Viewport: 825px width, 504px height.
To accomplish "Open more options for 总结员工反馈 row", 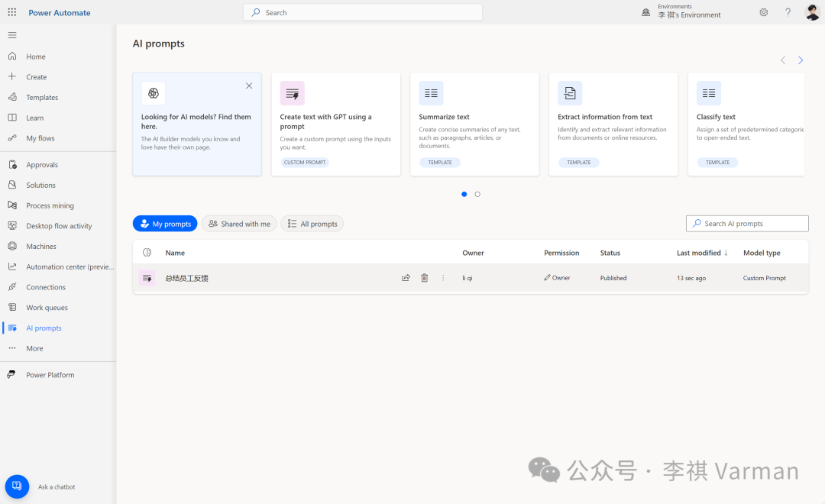I will coord(443,278).
